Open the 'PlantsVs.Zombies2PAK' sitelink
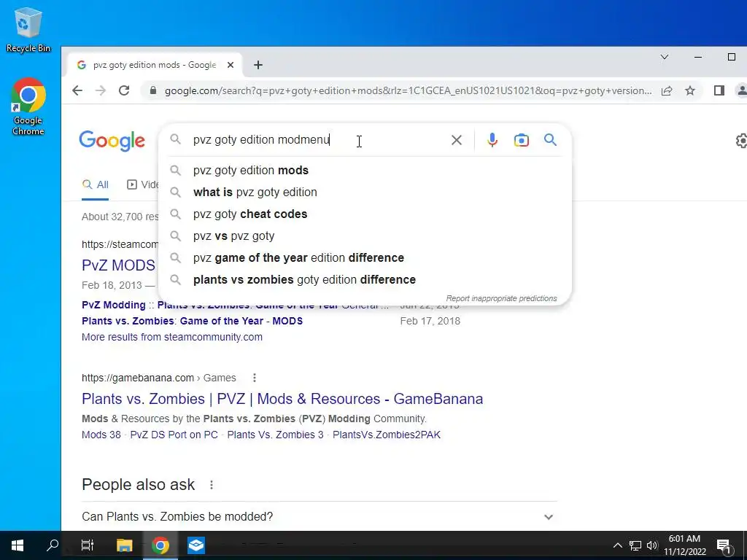This screenshot has width=747, height=560. point(387,435)
